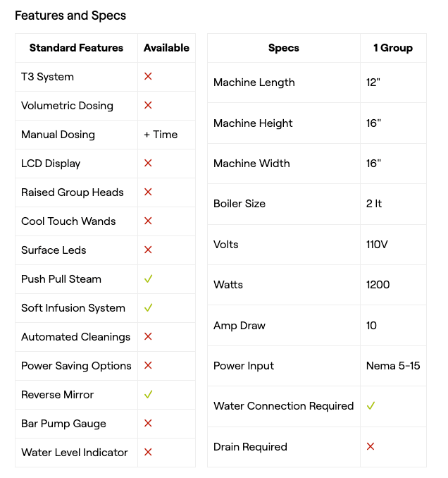Image resolution: width=448 pixels, height=478 pixels.
Task: Click the green checkmark for Soft Infusion System
Action: coord(148,308)
